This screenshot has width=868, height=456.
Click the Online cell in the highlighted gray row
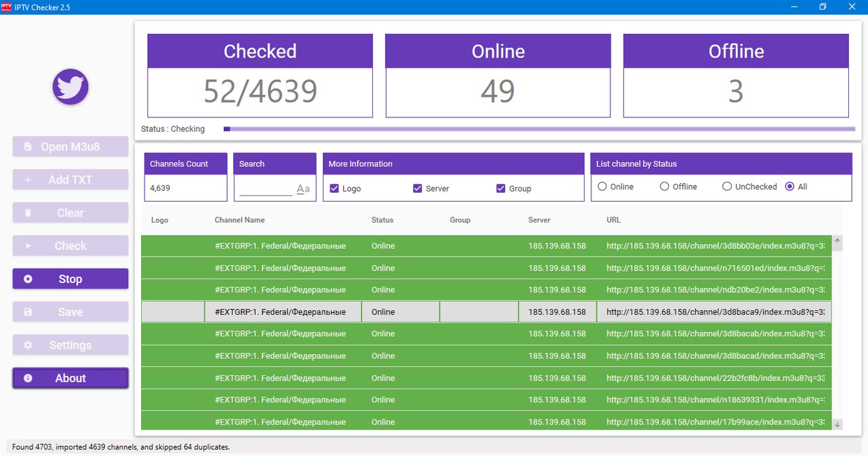coord(400,312)
